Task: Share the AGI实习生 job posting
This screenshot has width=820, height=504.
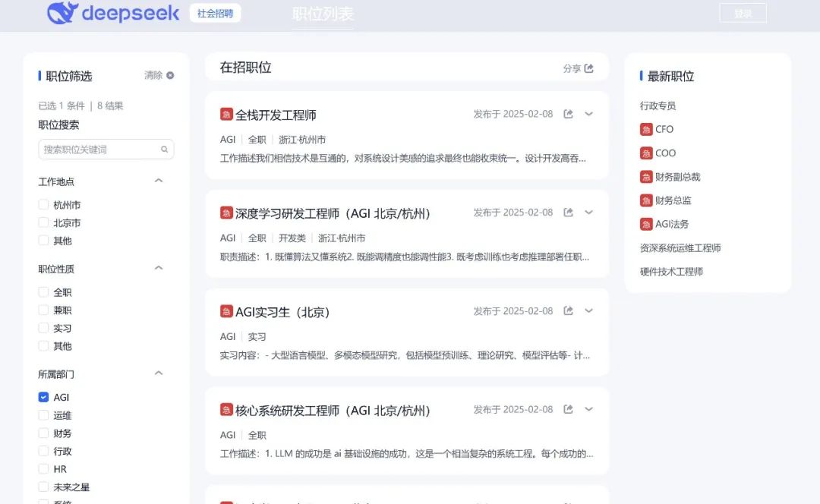Action: pos(569,310)
